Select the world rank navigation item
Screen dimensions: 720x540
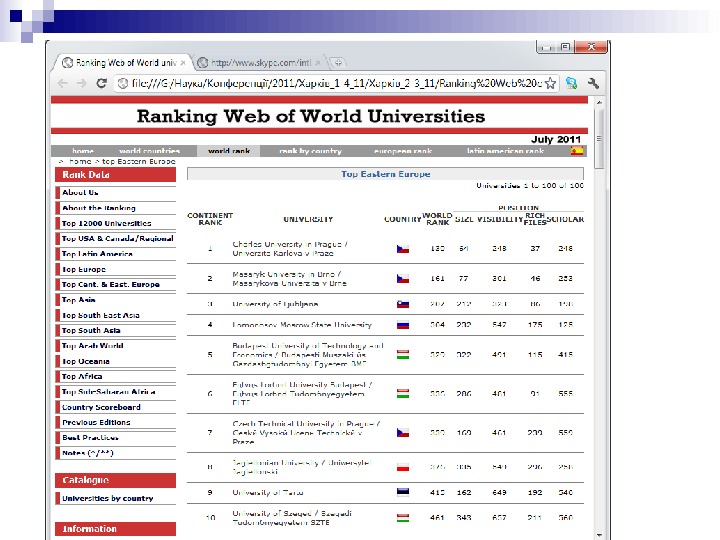[x=229, y=151]
